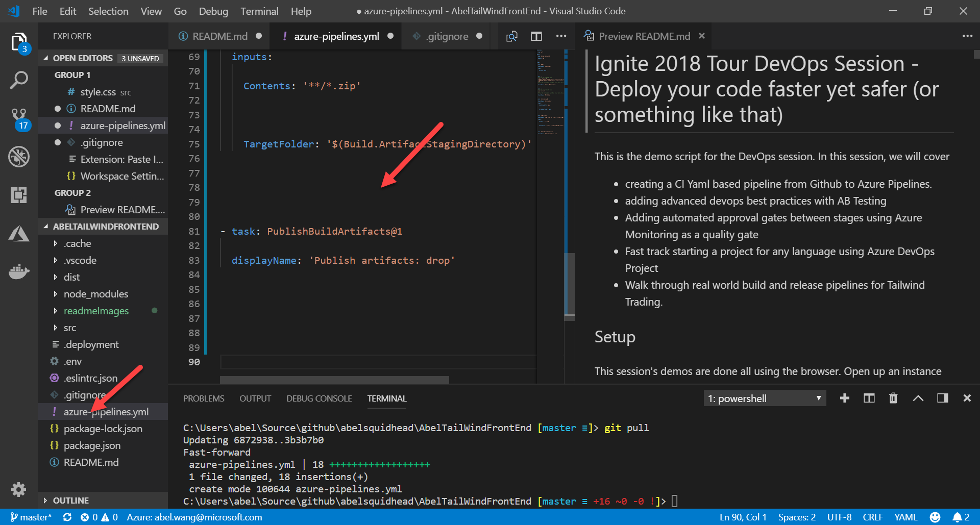Open notifications bell in status bar

pos(961,517)
